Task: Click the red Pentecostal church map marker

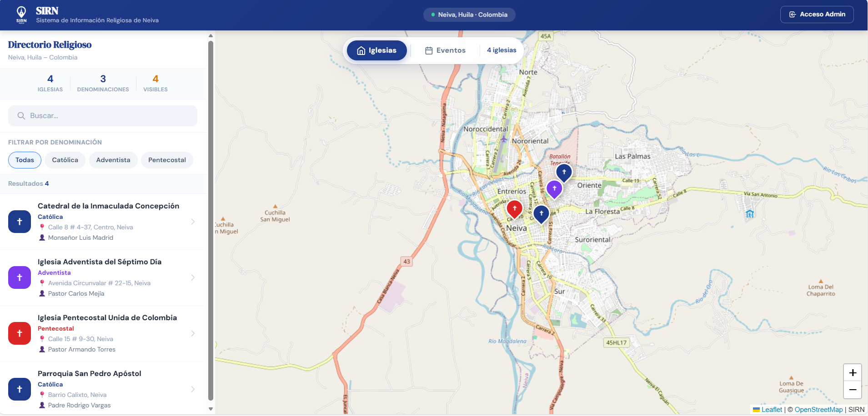Action: pyautogui.click(x=514, y=208)
